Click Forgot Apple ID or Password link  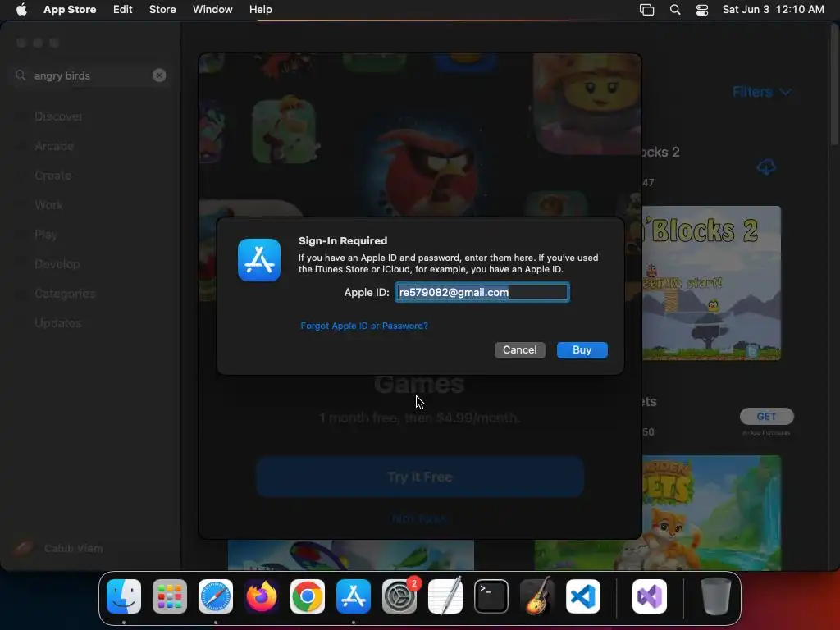pos(364,326)
